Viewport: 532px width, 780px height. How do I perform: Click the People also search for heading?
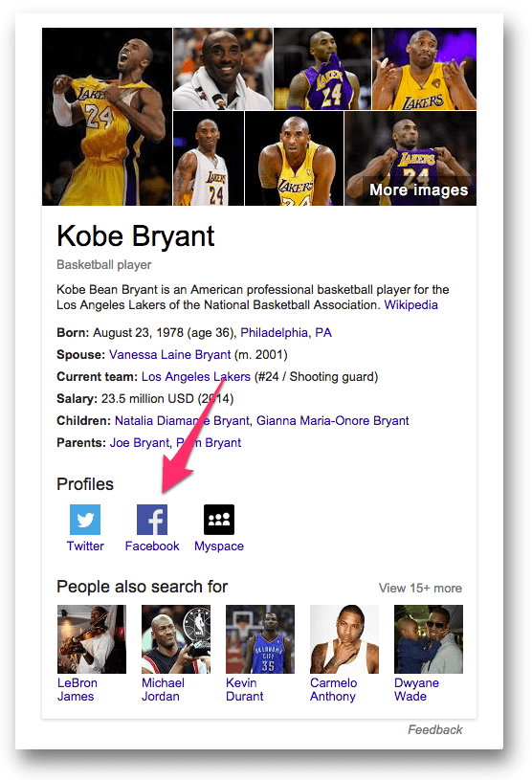click(143, 587)
